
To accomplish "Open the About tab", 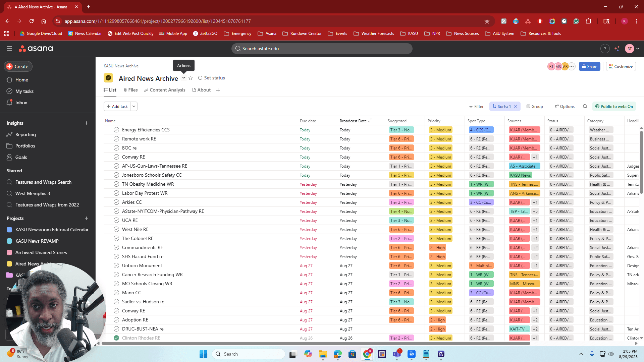I will pyautogui.click(x=202, y=90).
